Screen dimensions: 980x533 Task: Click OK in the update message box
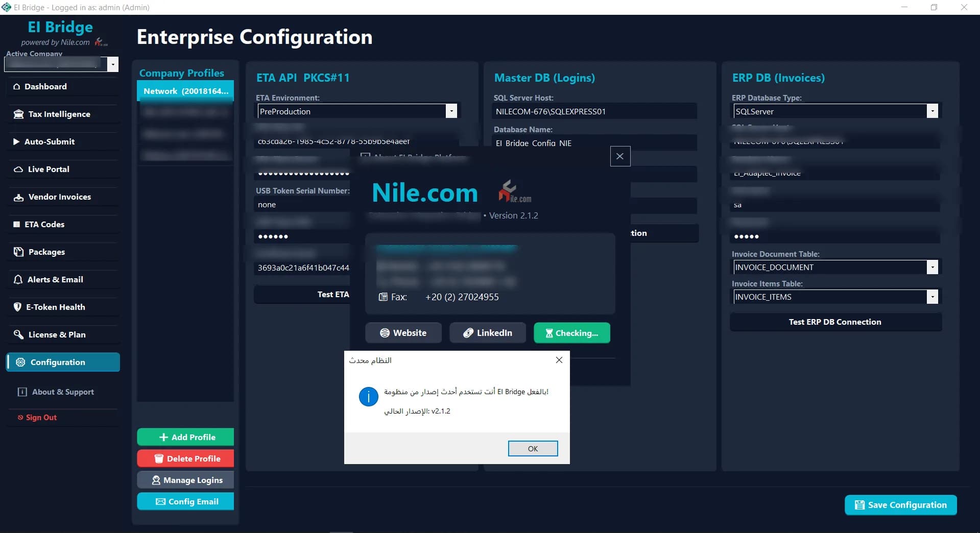coord(533,448)
